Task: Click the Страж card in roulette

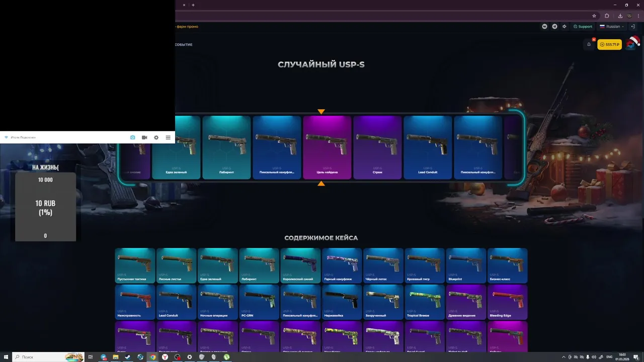Action: click(377, 147)
